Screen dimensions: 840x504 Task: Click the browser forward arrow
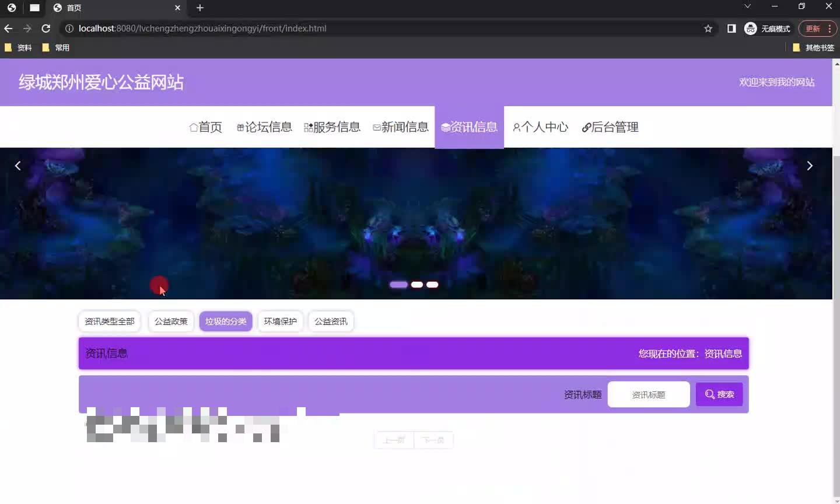[x=27, y=28]
